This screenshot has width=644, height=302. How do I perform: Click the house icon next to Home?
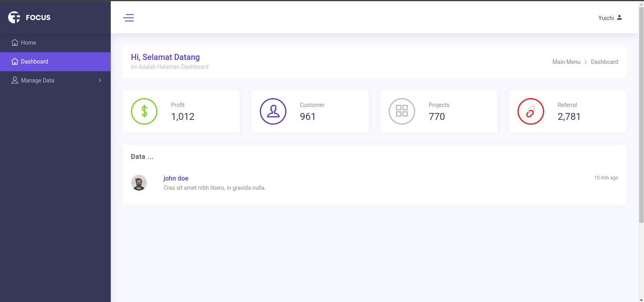coord(15,43)
